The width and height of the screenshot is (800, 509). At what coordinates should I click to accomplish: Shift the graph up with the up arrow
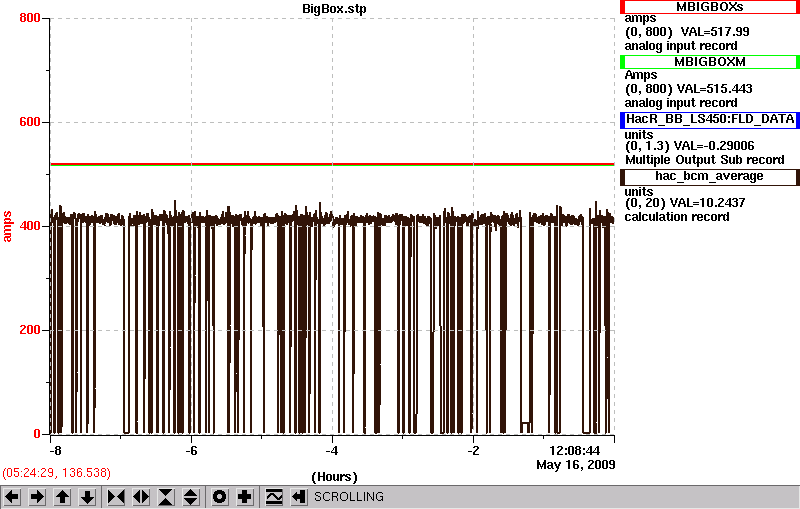tap(62, 497)
